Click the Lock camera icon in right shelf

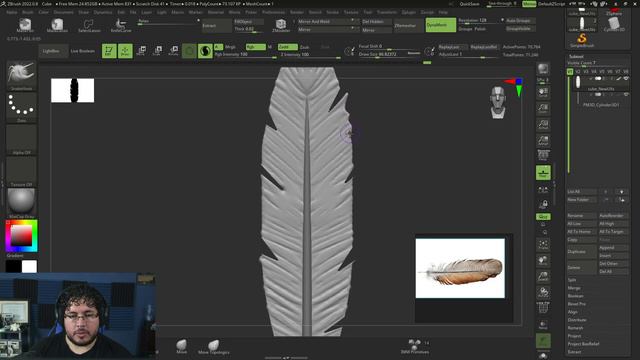(x=543, y=204)
